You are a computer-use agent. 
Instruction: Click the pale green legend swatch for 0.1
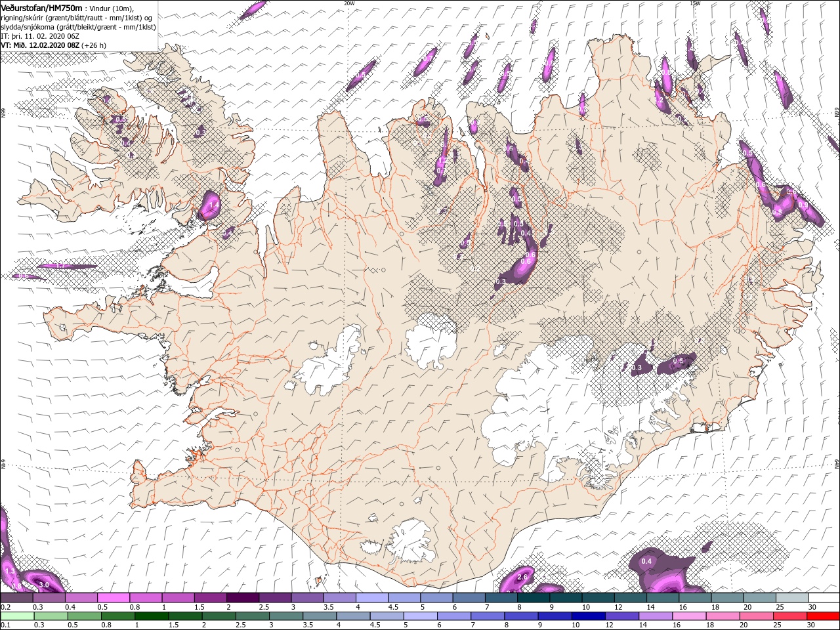click(17, 616)
